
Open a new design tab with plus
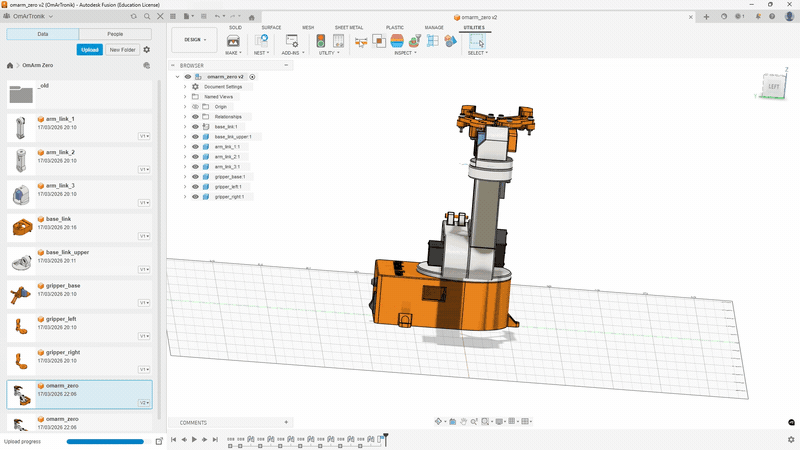point(706,17)
